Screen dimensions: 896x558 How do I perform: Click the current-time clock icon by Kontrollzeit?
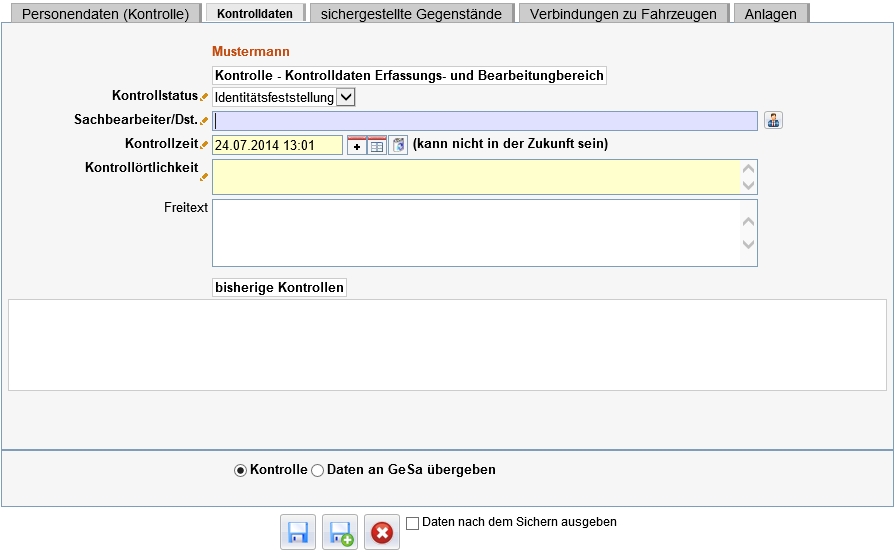click(x=398, y=145)
